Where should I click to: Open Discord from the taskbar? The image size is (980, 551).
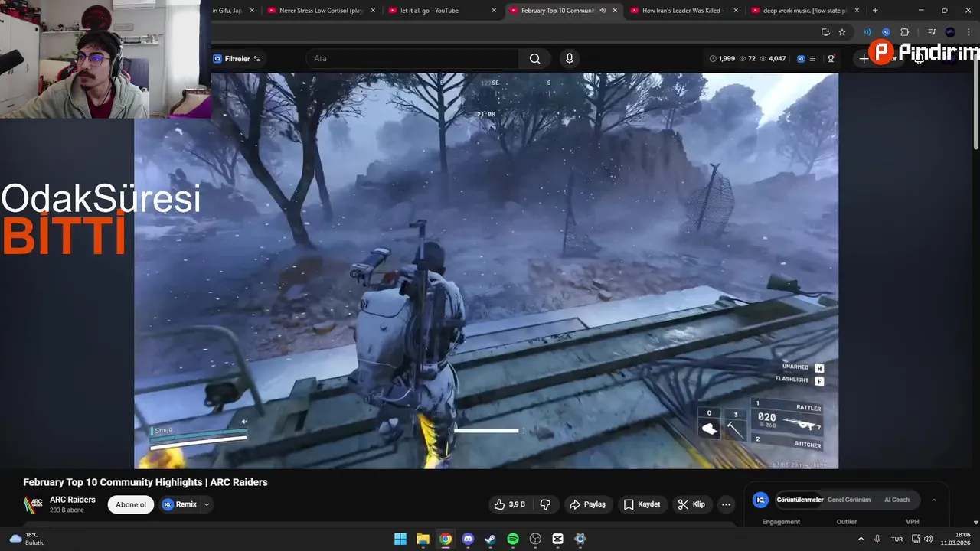(x=468, y=539)
